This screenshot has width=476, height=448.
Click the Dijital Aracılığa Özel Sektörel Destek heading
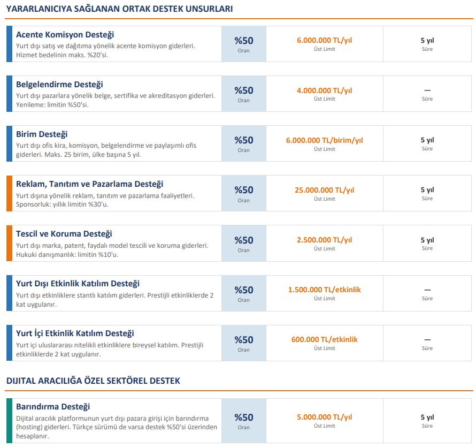pyautogui.click(x=93, y=381)
